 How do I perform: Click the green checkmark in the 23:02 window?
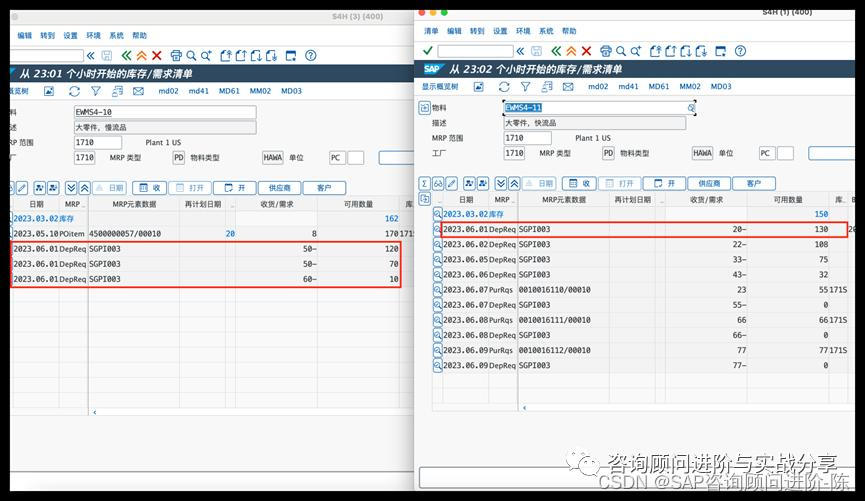click(427, 51)
